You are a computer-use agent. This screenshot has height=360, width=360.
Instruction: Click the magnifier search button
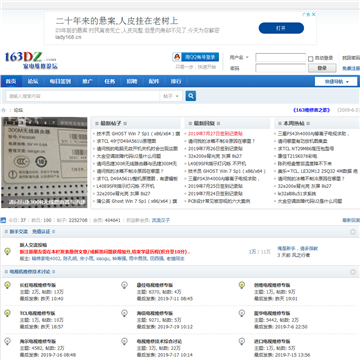(x=191, y=96)
